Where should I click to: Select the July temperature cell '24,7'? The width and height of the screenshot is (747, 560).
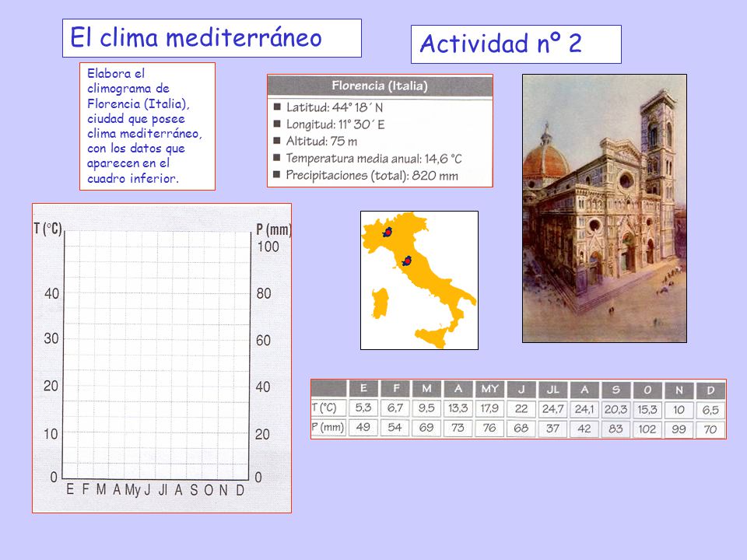[x=552, y=408]
